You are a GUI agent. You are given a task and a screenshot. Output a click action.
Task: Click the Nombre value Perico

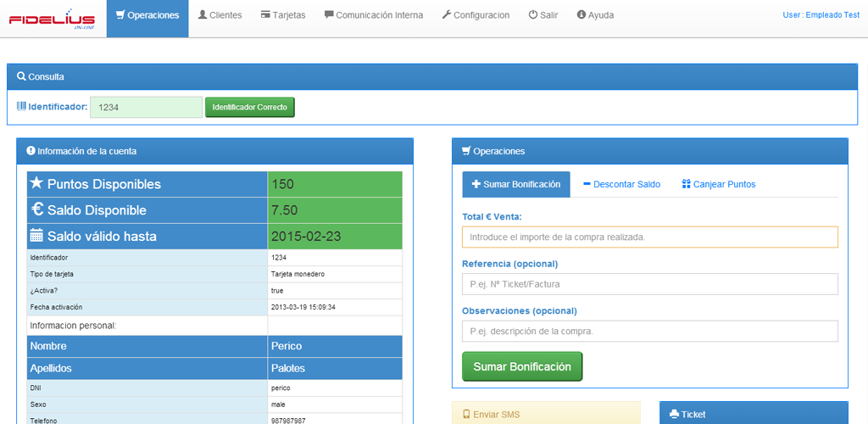[335, 346]
